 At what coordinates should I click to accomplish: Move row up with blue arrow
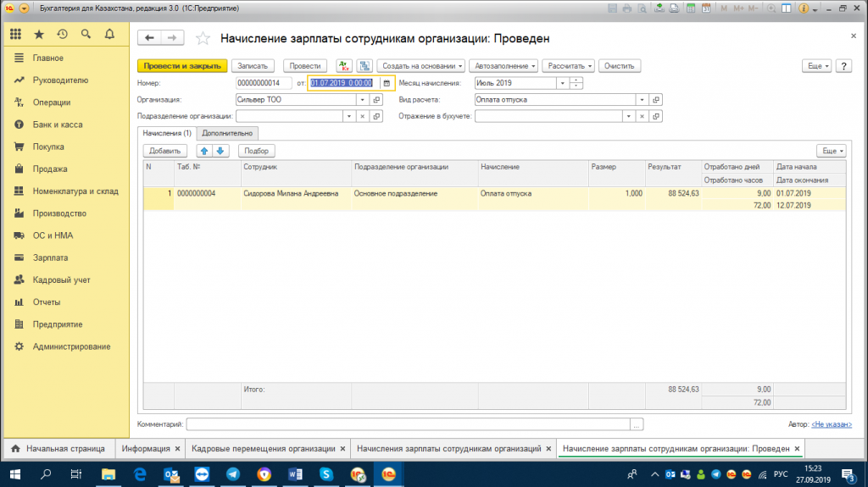click(204, 151)
